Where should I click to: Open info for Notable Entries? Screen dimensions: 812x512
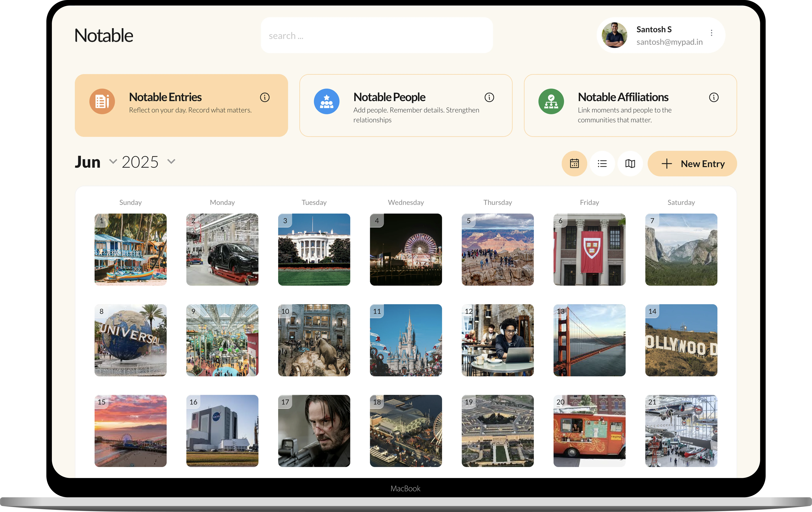pyautogui.click(x=265, y=98)
